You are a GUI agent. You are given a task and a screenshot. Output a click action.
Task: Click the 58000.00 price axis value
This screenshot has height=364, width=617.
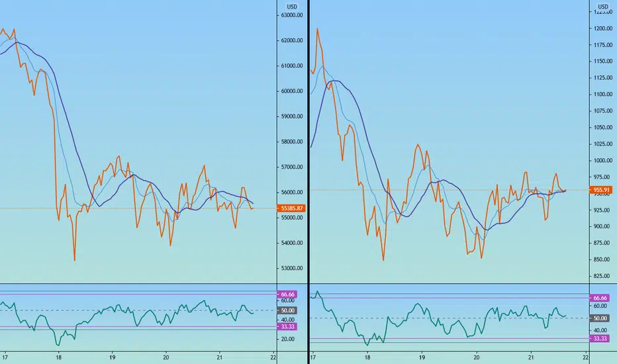(292, 142)
